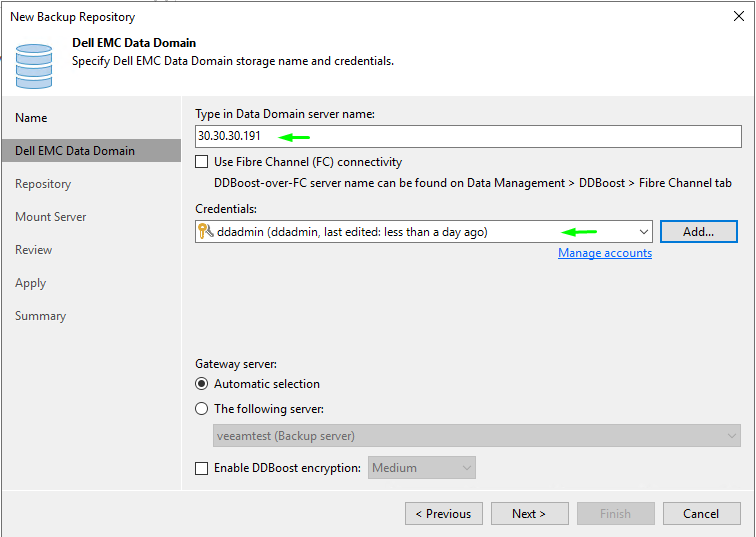Go to the Name wizard step

pos(32,118)
